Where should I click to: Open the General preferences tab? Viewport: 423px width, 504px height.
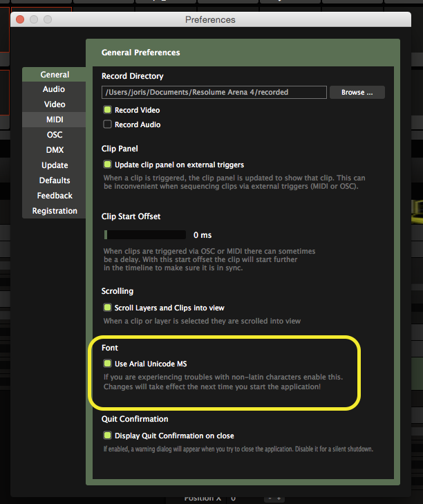point(55,75)
